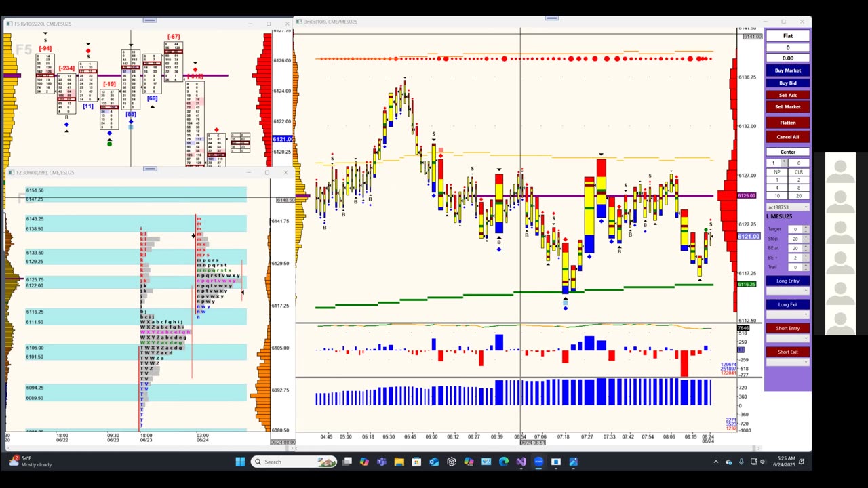Open Outlook from the taskbar
The height and width of the screenshot is (488, 868).
pyautogui.click(x=434, y=462)
